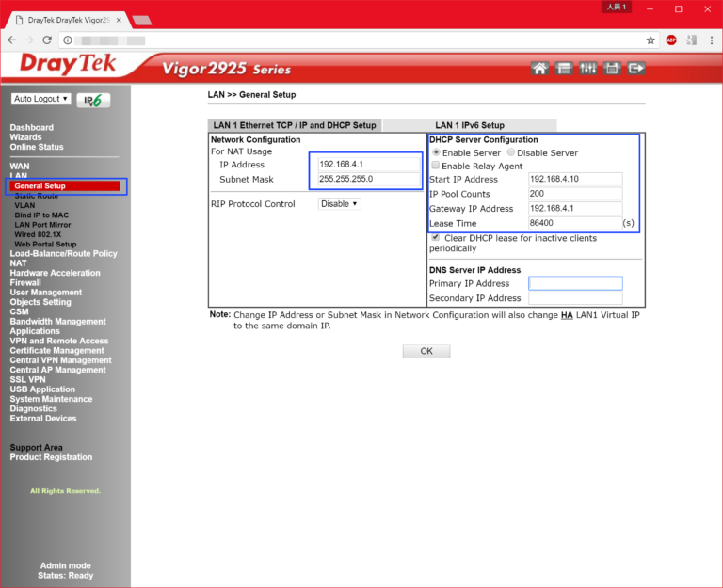Image resolution: width=723 pixels, height=588 pixels.
Task: Open Web Portal Setup
Action: coord(45,244)
